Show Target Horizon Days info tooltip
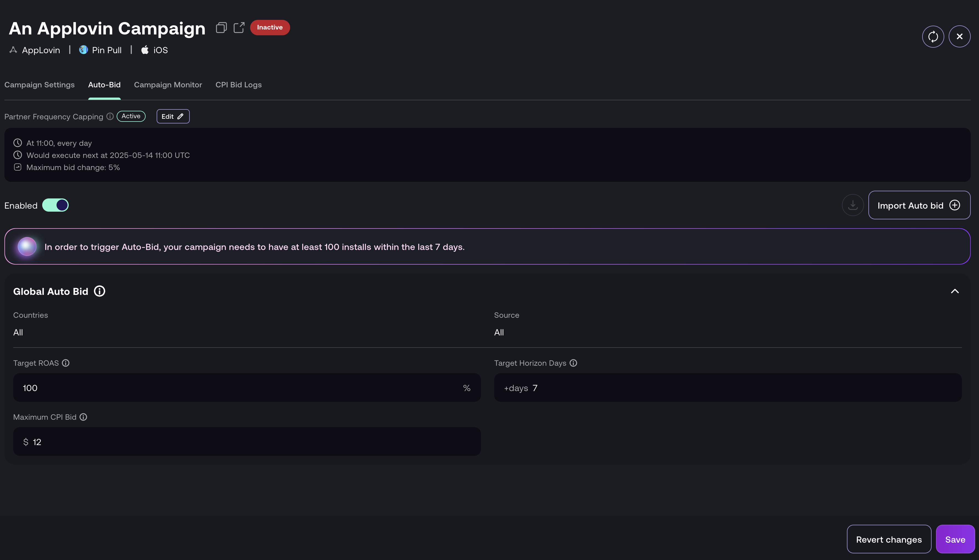Viewport: 979px width, 560px height. pos(573,363)
